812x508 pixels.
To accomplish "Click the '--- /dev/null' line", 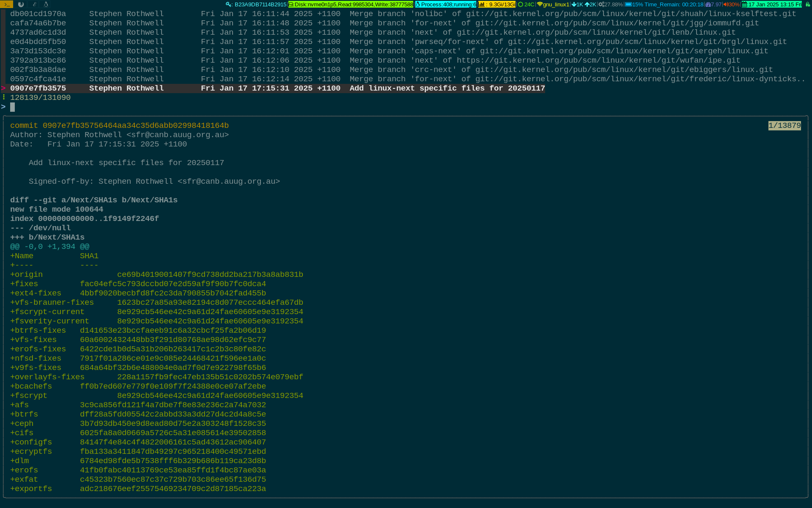I will click(x=41, y=228).
